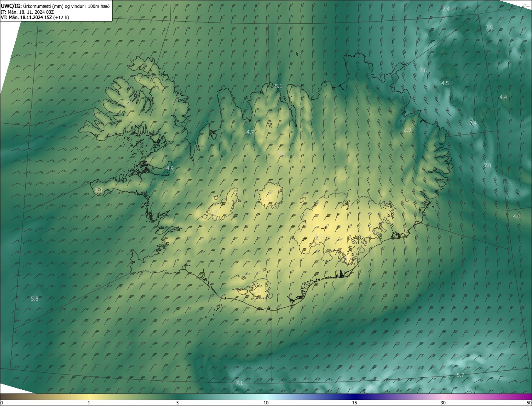This screenshot has width=532, height=406.
Task: Click the 0 tick on the color scale
Action: point(2,403)
